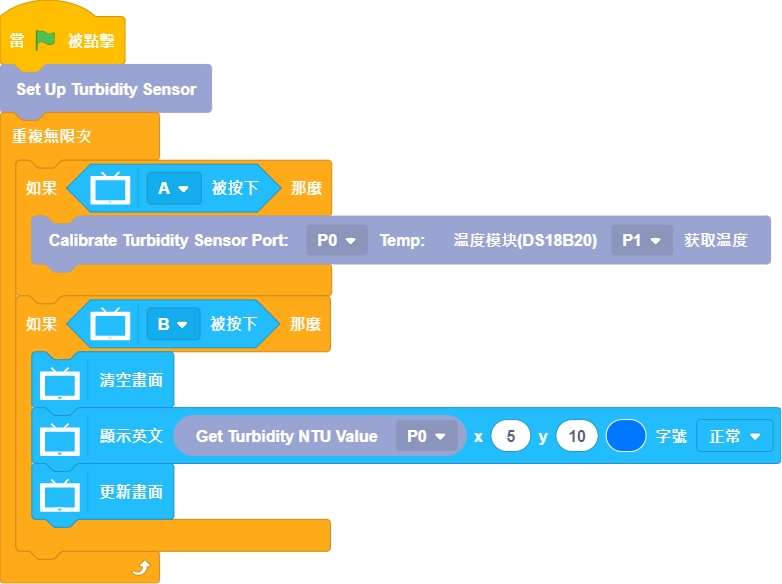Expand the calibrate sensor port P0 dropdown
The width and height of the screenshot is (782, 584).
tap(337, 240)
